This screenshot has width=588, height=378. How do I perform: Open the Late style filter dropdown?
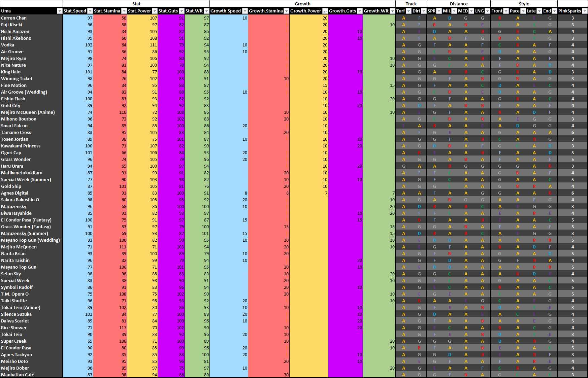point(539,11)
